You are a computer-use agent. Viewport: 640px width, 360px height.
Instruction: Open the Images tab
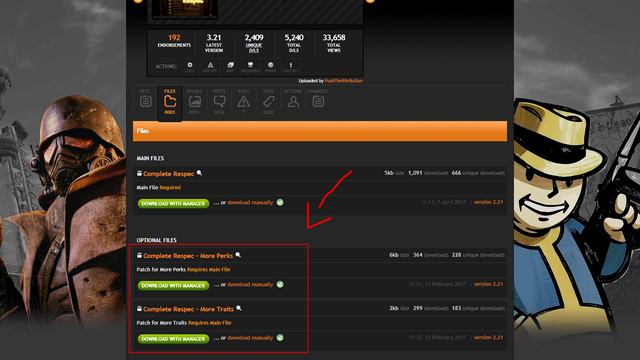click(195, 101)
